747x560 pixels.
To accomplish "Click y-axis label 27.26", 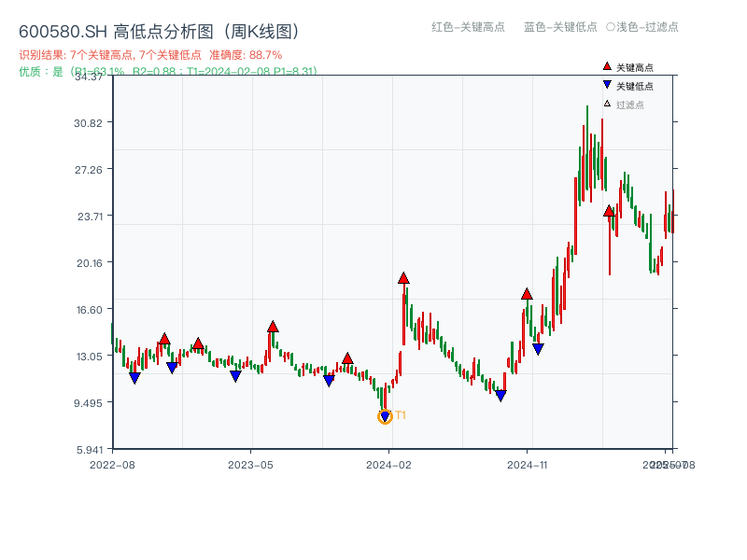I will click(x=88, y=170).
